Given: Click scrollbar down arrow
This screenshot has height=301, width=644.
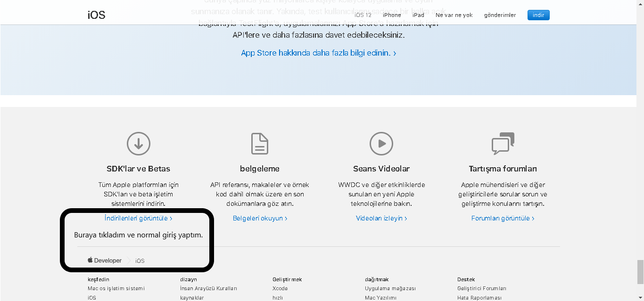Looking at the screenshot, I should click(640, 297).
